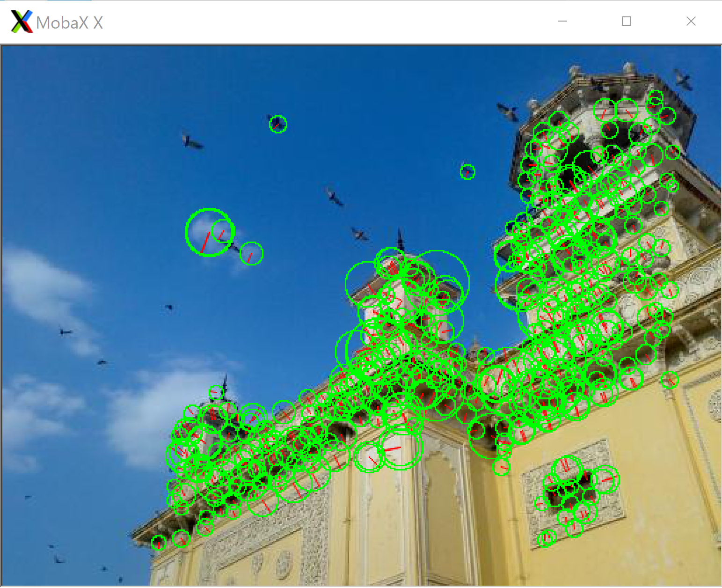This screenshot has height=588, width=722.
Task: Click the MobaX X app icon
Action: coord(22,22)
